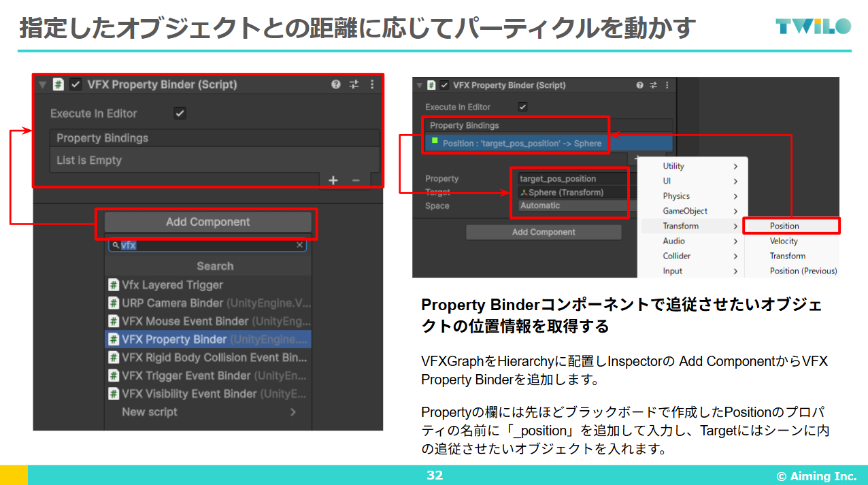868x485 pixels.
Task: Click the right Add Component button
Action: 543,232
